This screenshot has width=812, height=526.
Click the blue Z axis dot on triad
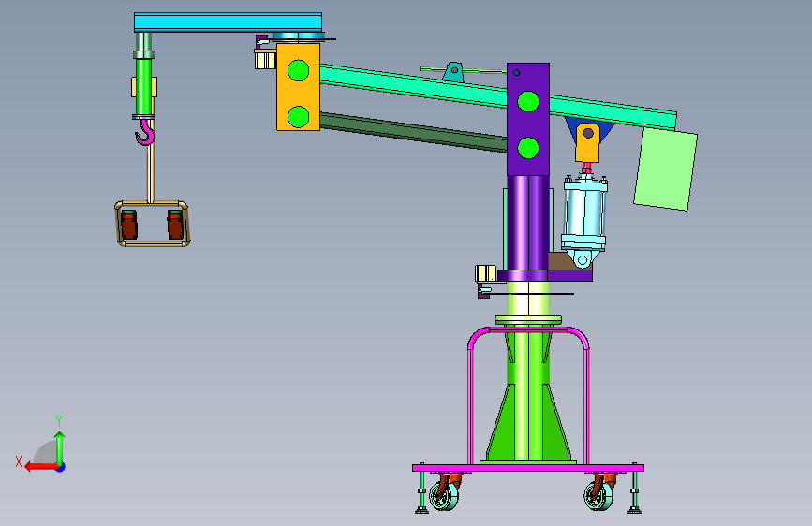(61, 467)
